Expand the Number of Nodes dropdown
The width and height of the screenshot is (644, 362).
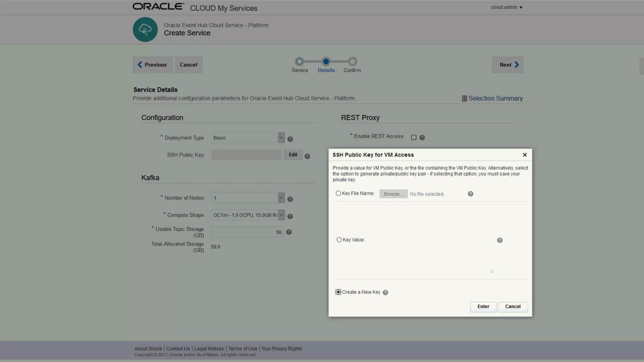[x=281, y=198]
